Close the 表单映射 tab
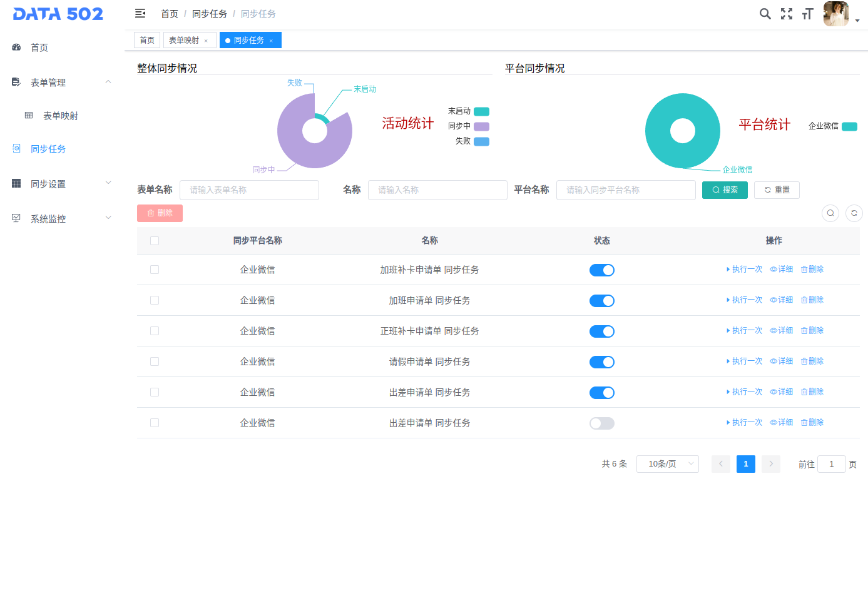The image size is (868, 596). 206,41
